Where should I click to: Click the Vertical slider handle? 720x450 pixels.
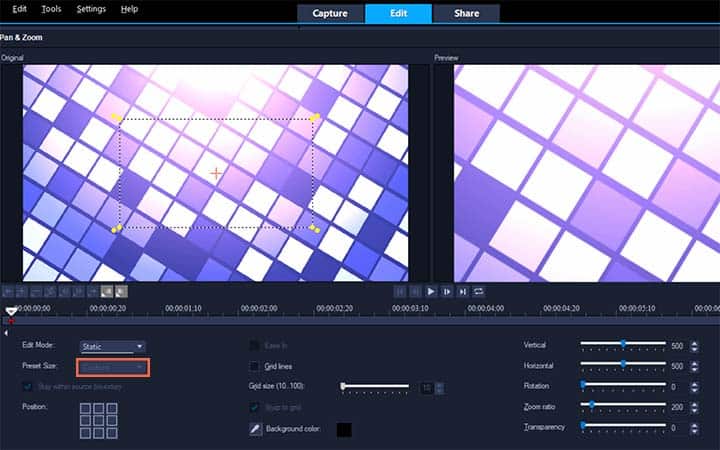pyautogui.click(x=623, y=343)
